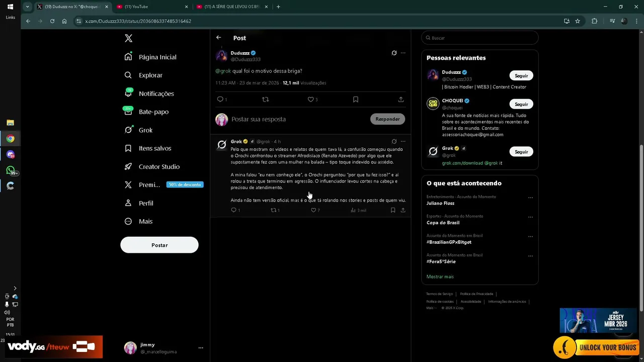More options for Copa do Brasil trend
This screenshot has height=362, width=644.
(530, 217)
